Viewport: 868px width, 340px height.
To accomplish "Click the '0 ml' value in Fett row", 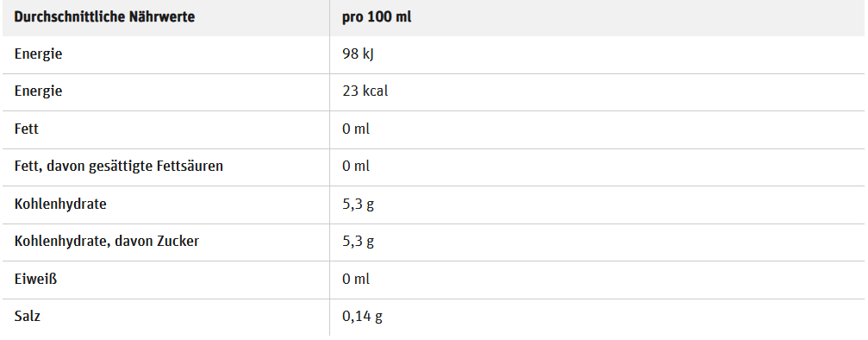I will tap(356, 129).
